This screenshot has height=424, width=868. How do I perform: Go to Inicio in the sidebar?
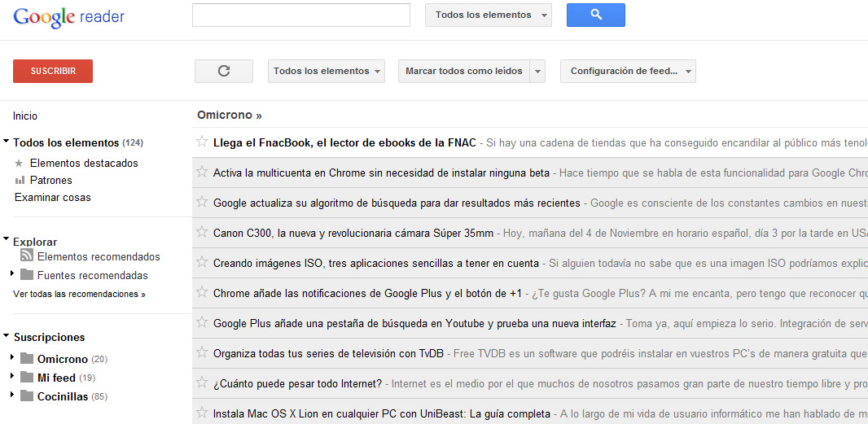tap(25, 116)
